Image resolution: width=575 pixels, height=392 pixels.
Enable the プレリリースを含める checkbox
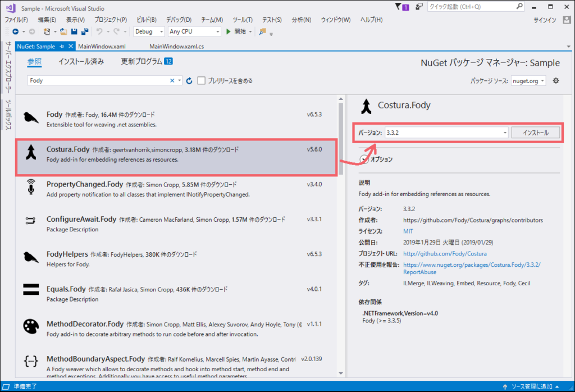[202, 81]
